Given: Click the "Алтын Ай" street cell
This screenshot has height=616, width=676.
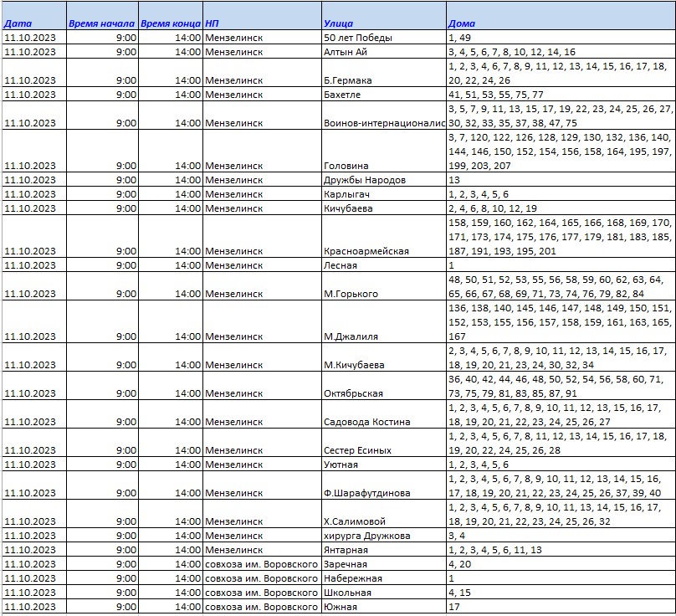Looking at the screenshot, I should tap(382, 52).
